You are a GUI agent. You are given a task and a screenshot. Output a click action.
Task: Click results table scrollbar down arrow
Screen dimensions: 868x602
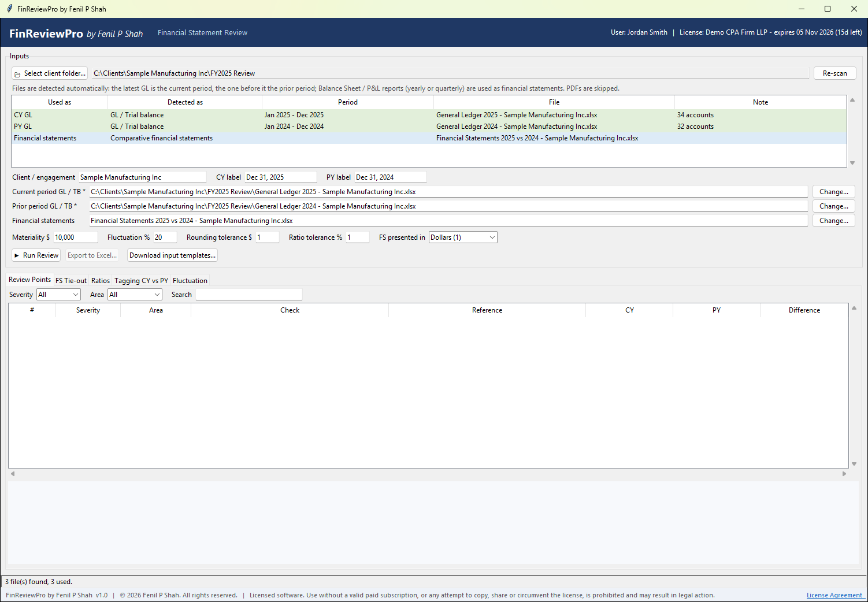(x=854, y=464)
